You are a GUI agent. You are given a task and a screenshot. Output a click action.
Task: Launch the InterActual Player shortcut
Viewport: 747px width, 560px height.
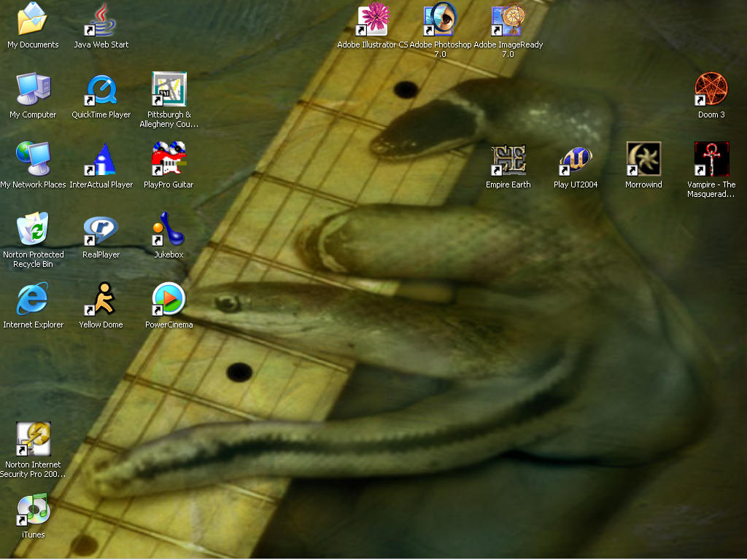[x=101, y=159]
